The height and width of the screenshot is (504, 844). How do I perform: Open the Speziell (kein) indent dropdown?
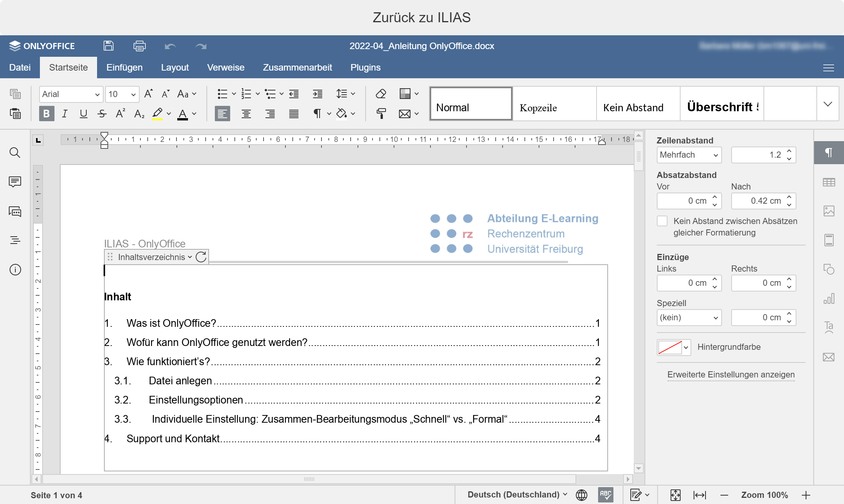click(x=689, y=318)
